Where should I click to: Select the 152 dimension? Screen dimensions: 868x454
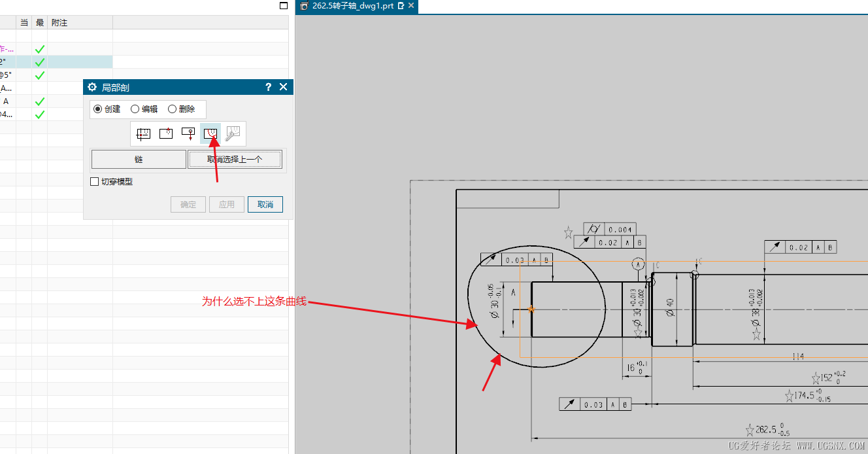click(x=833, y=377)
